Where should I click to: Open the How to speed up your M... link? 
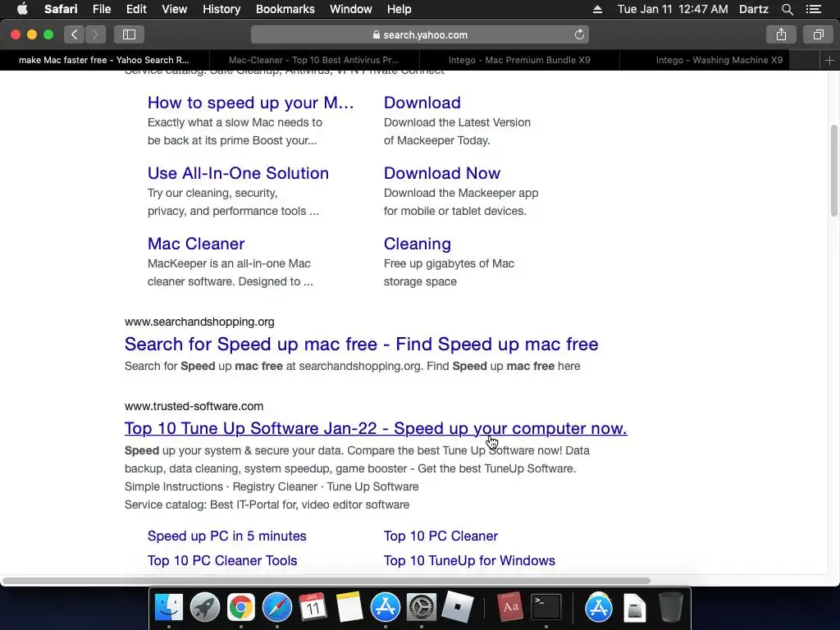pos(251,103)
